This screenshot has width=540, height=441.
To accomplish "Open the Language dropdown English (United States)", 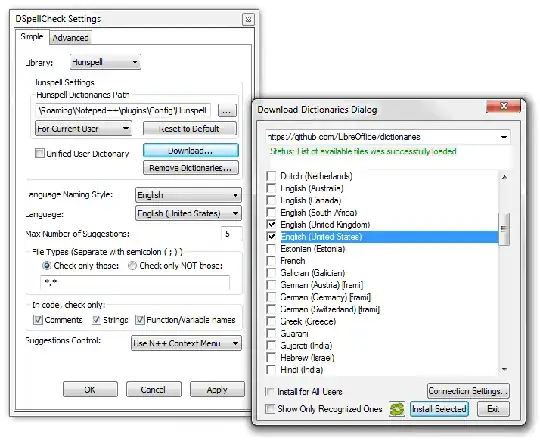I will (x=188, y=213).
